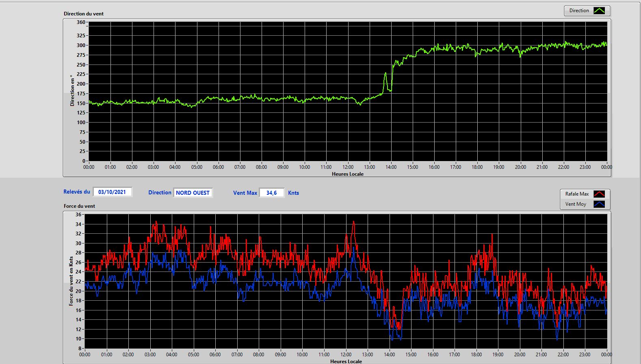Click the Vent Max value 34,6

tap(271, 193)
